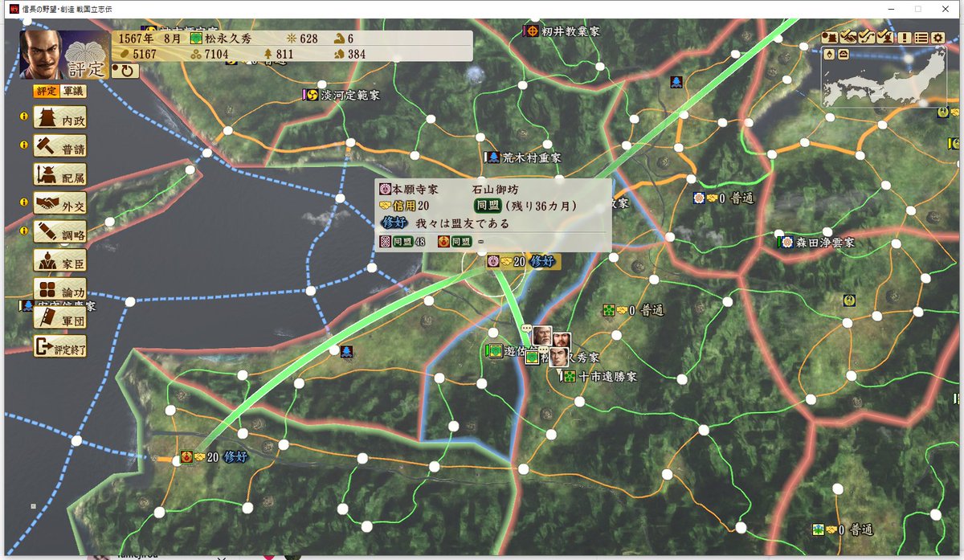964x560 pixels.
Task: Click the 修好 badge in tooltip
Action: click(395, 223)
